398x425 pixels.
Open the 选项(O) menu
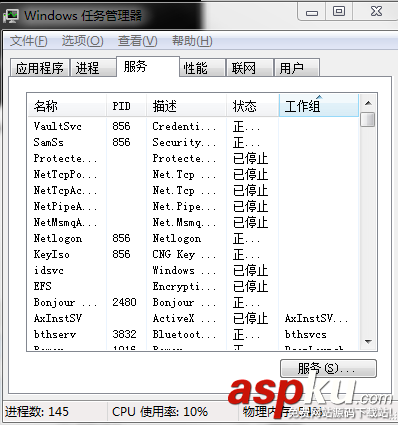click(83, 41)
